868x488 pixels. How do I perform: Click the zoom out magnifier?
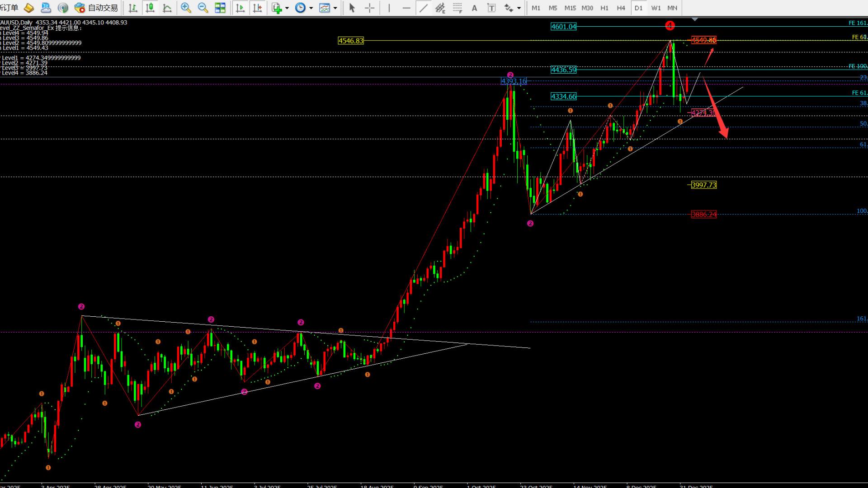203,8
